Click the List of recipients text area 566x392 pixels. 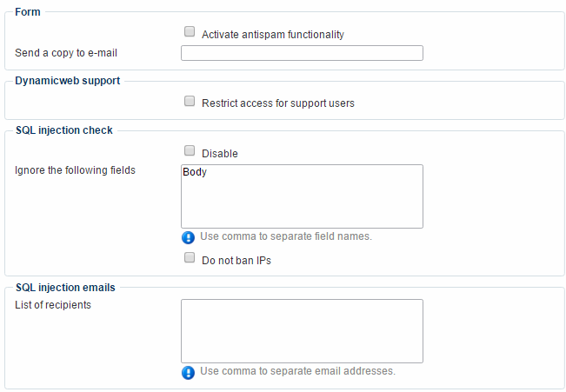click(x=302, y=330)
